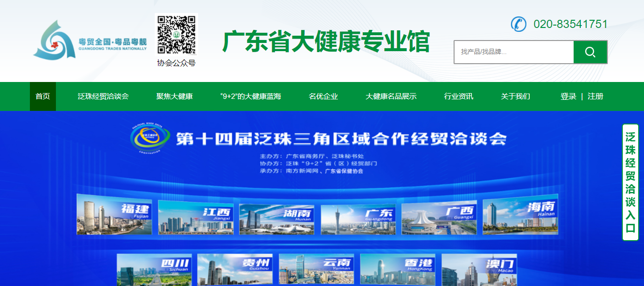The width and height of the screenshot is (644, 286).
Task: Open the 名优企业 menu item
Action: coord(323,96)
